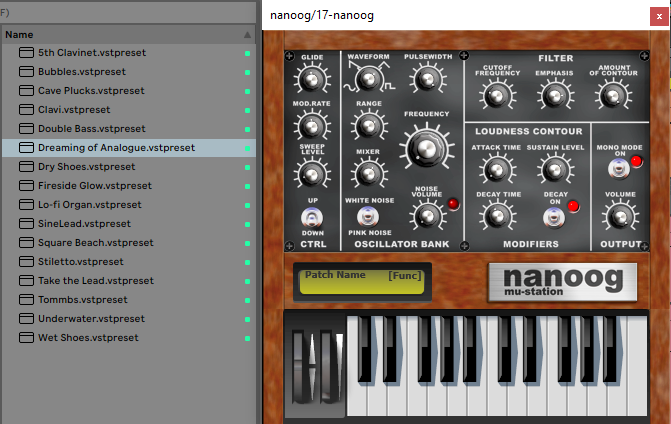Click the green dot beside Square Beach.vstpreset
Image resolution: width=671 pixels, height=424 pixels.
247,243
